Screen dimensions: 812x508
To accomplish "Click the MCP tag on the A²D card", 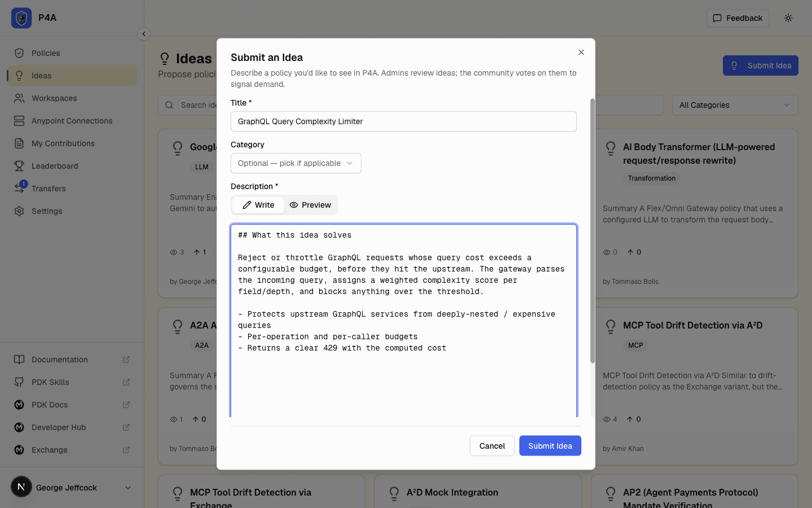I will click(636, 345).
